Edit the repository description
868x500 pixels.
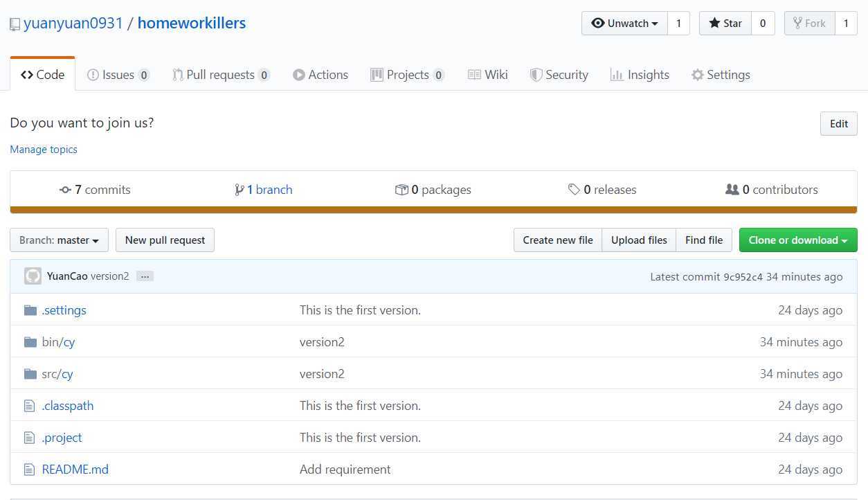click(839, 123)
